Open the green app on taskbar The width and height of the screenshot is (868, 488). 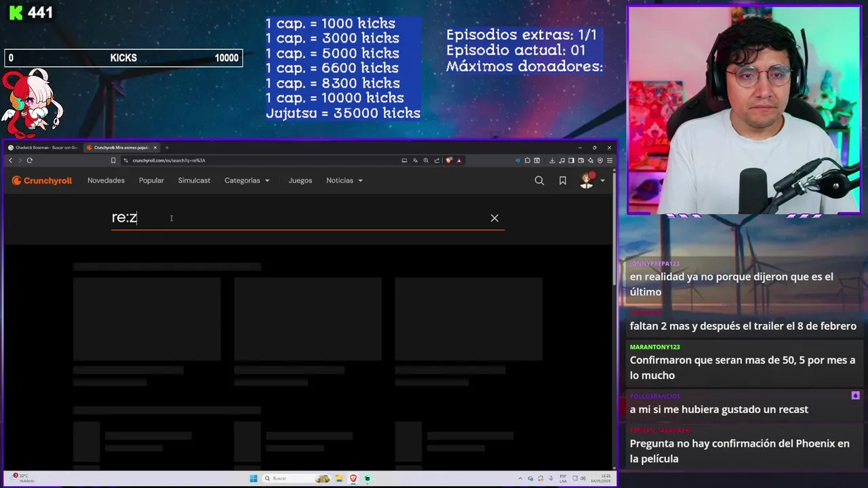(367, 479)
